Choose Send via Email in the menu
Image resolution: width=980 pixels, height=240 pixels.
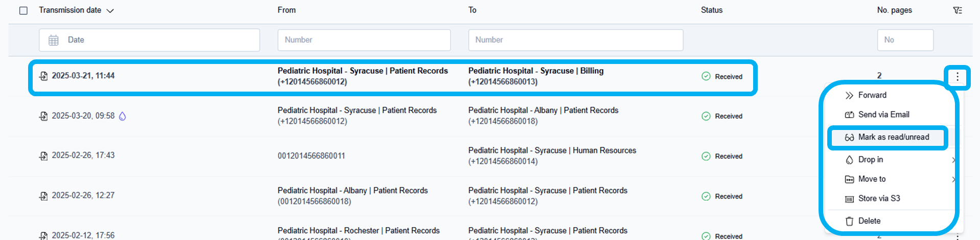[x=883, y=115]
